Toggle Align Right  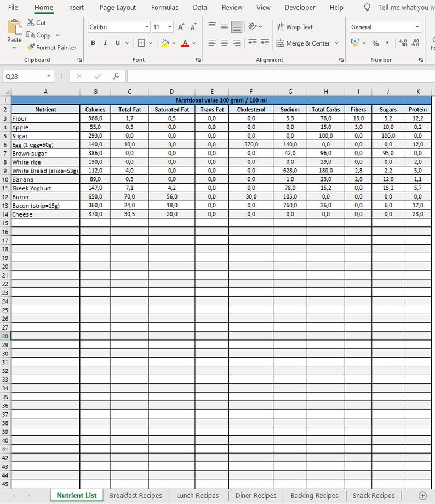point(237,43)
